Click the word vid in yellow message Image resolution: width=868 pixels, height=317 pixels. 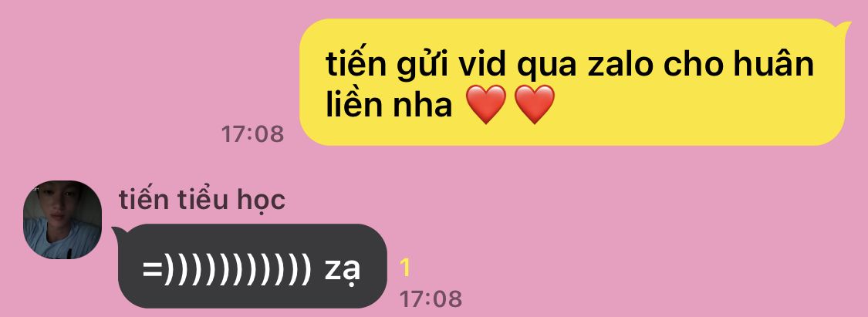tap(482, 64)
